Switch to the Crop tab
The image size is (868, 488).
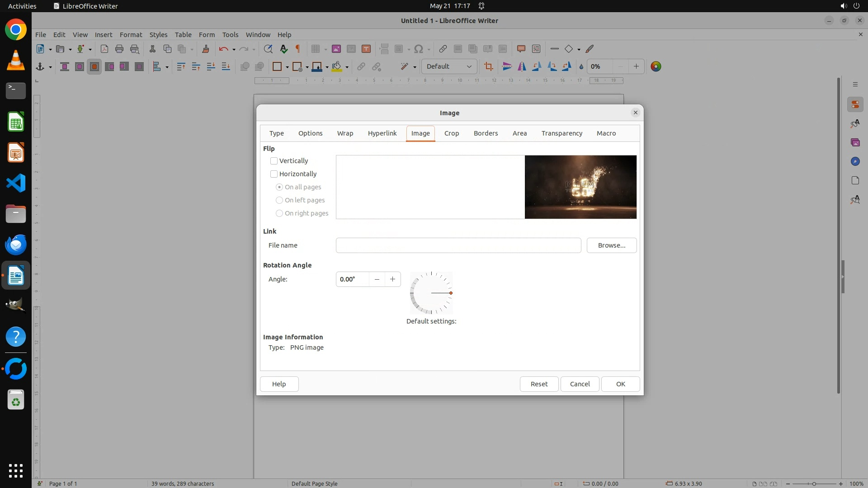451,133
